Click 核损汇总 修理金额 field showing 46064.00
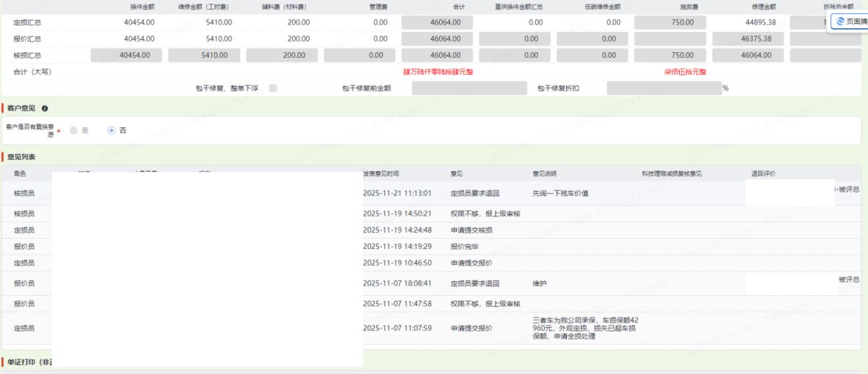 [748, 55]
